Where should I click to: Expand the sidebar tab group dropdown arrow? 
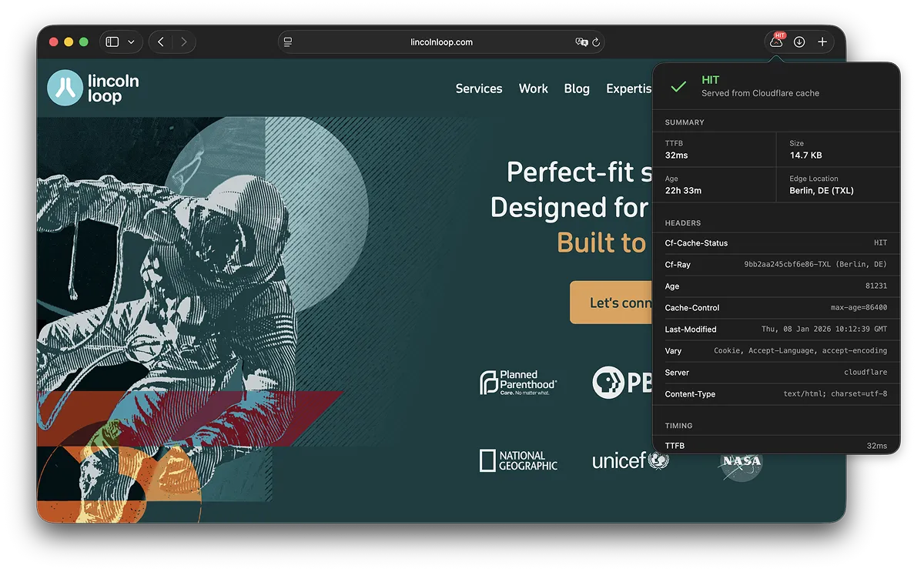pos(131,42)
